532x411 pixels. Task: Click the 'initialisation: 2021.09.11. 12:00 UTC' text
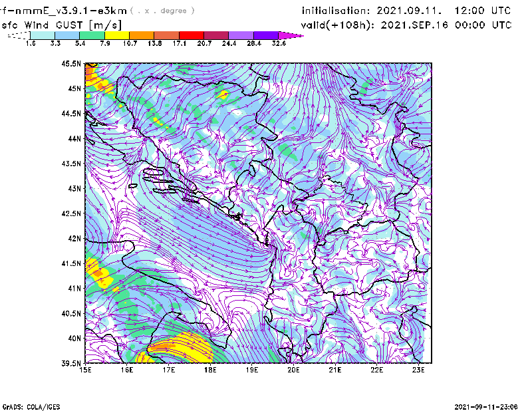coord(406,11)
